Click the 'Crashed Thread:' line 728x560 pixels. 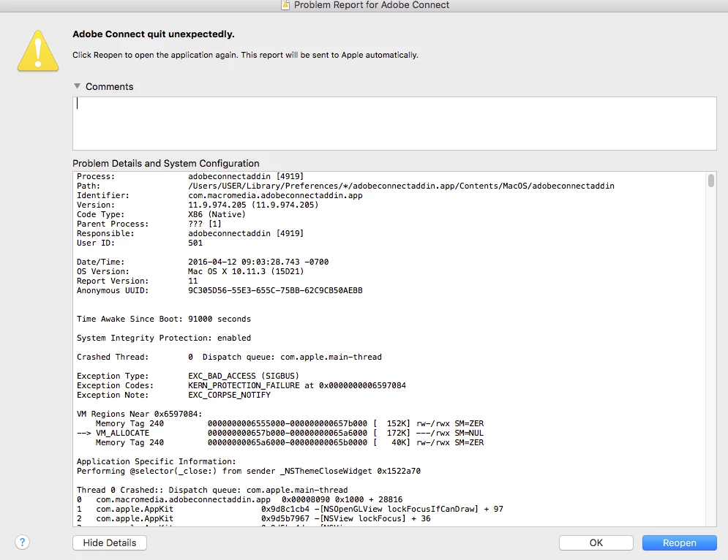[x=229, y=357]
